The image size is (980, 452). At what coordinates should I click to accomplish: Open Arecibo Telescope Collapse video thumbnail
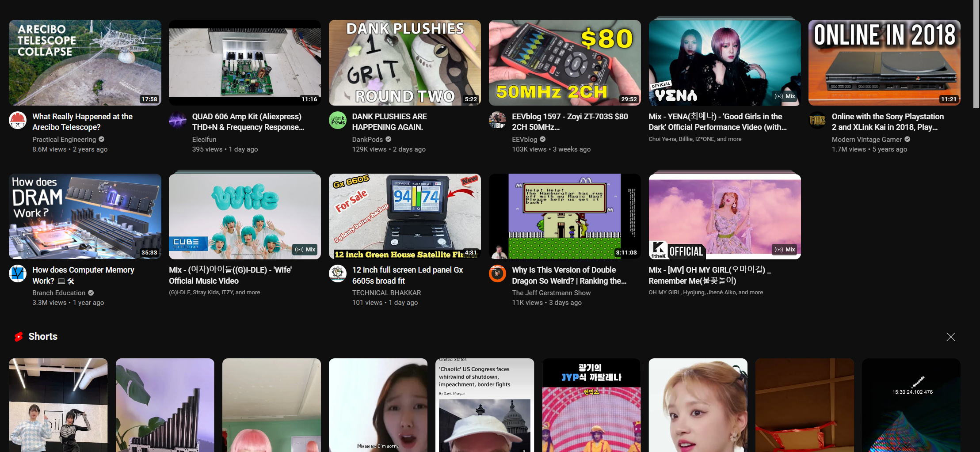tap(85, 63)
